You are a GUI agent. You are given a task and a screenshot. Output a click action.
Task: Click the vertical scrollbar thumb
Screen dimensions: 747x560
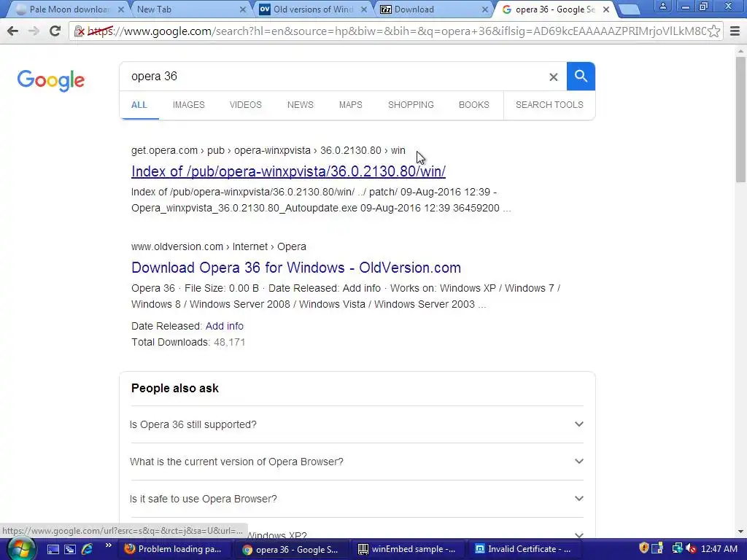[740, 119]
